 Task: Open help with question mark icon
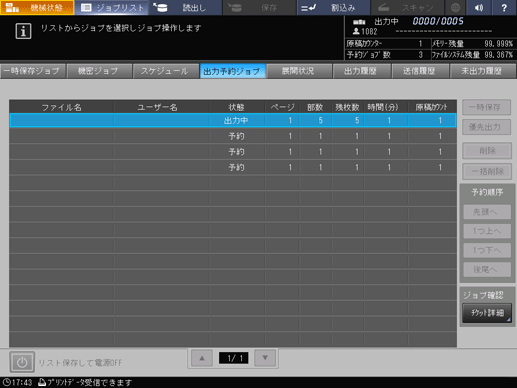point(504,7)
